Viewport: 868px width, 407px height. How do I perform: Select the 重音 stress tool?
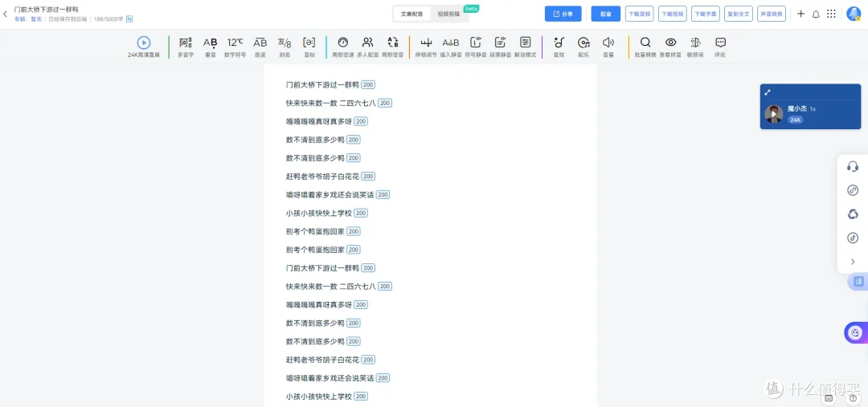pyautogui.click(x=211, y=47)
